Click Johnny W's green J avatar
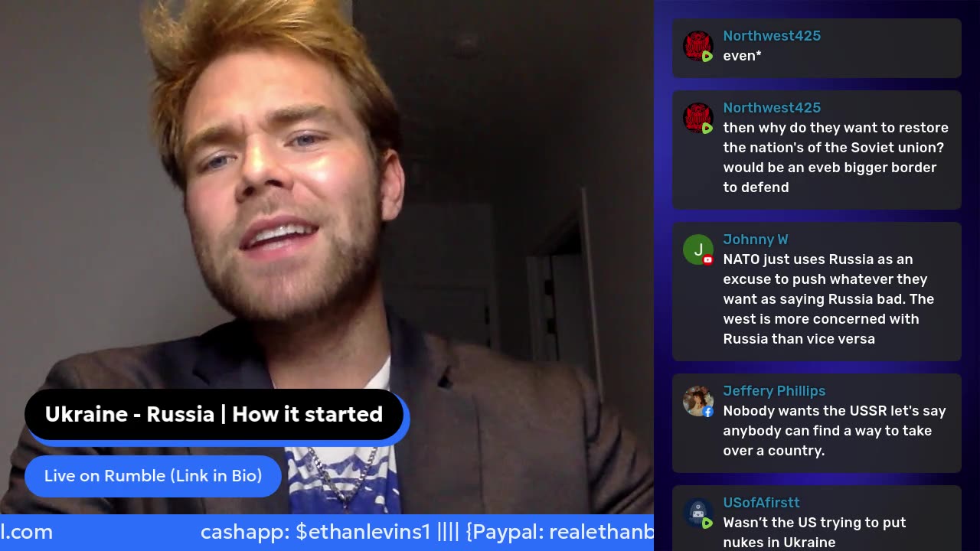 click(x=697, y=249)
